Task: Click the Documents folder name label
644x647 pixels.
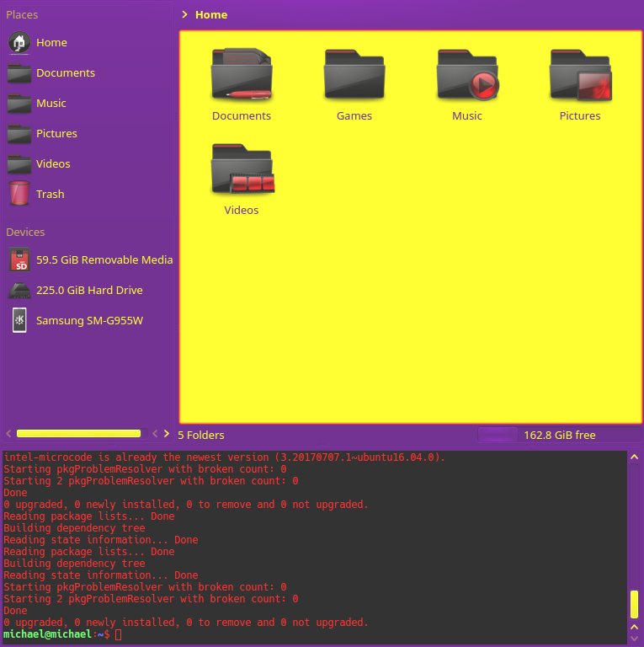Action: tap(242, 116)
